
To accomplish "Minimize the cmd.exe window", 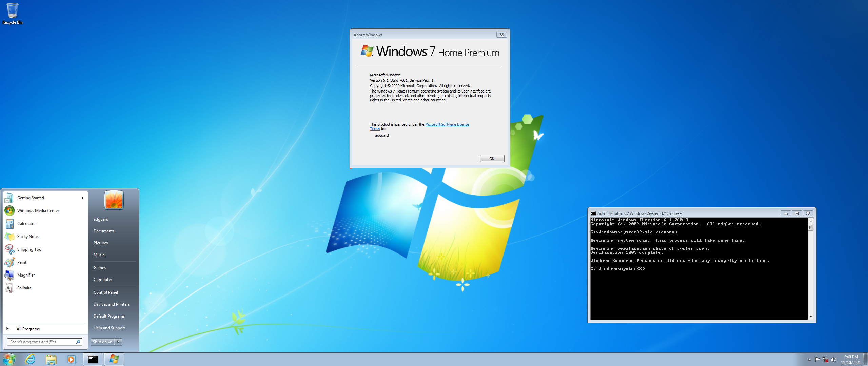I will point(786,213).
